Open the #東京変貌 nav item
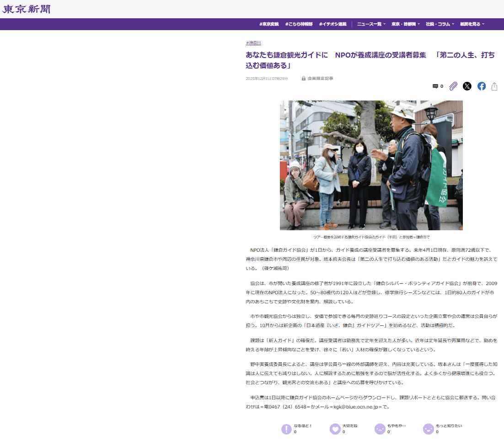This screenshot has width=504, height=440. click(x=269, y=24)
